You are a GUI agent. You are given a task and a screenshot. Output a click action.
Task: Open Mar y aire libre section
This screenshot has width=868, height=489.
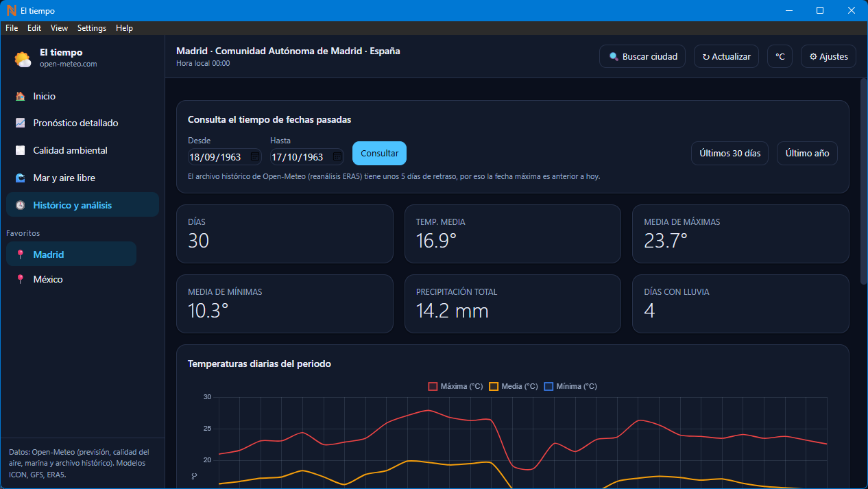pos(82,178)
